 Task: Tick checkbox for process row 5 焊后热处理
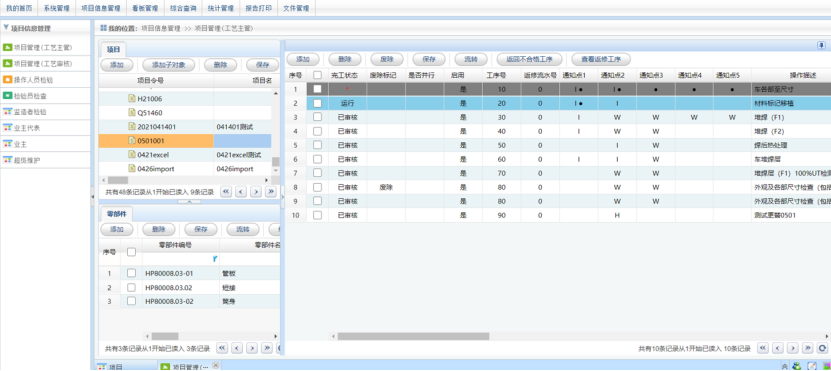tap(317, 145)
